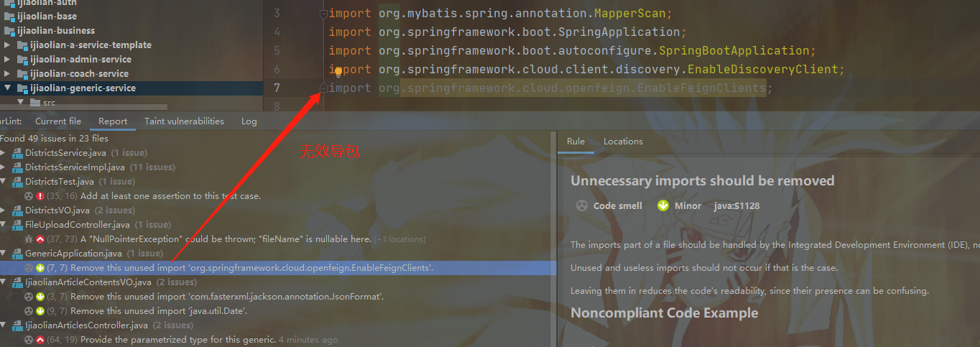
Task: Expand DistrictsServiceImpl.java issues
Action: tap(4, 167)
